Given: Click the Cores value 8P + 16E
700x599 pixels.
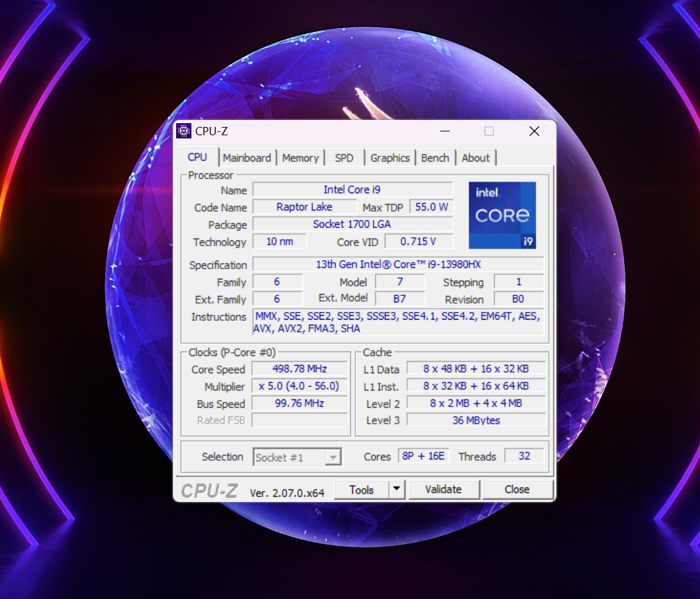Looking at the screenshot, I should (423, 456).
